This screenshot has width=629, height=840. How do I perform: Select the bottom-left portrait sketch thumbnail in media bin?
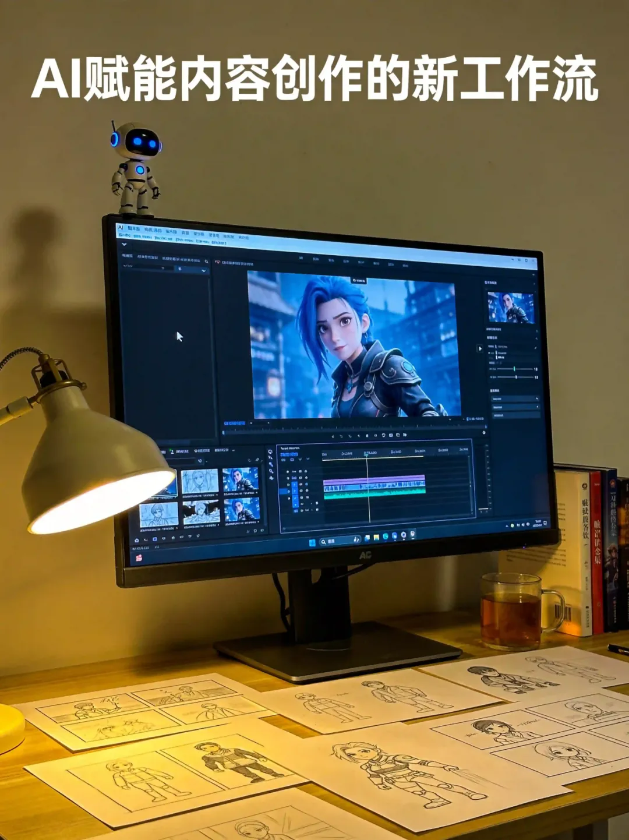(x=159, y=515)
